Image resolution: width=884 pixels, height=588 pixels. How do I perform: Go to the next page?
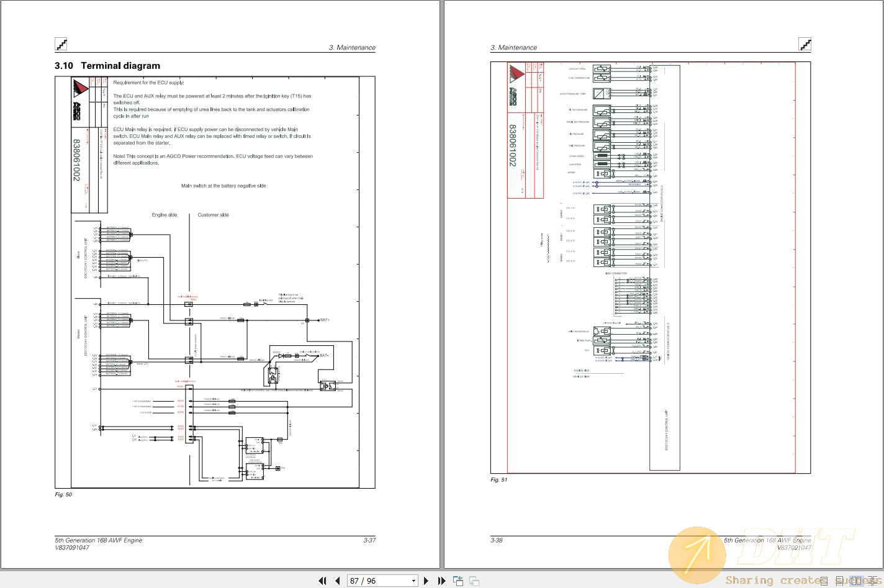click(426, 581)
